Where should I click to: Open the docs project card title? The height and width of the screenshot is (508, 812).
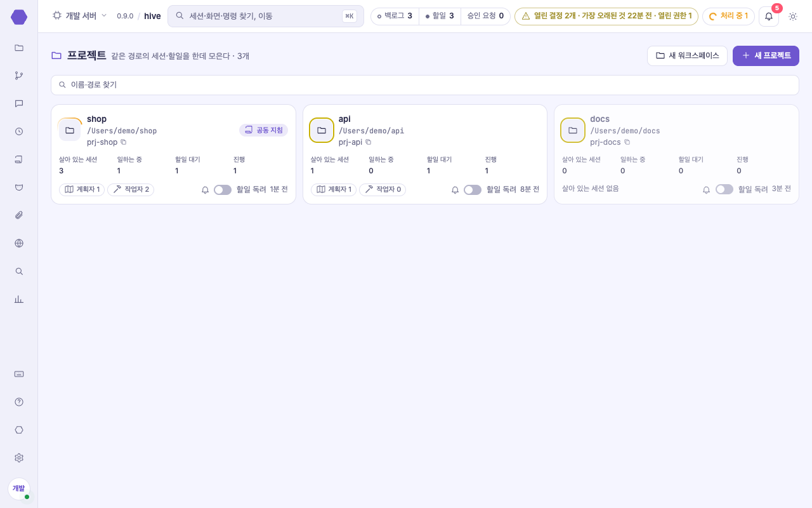pos(599,119)
